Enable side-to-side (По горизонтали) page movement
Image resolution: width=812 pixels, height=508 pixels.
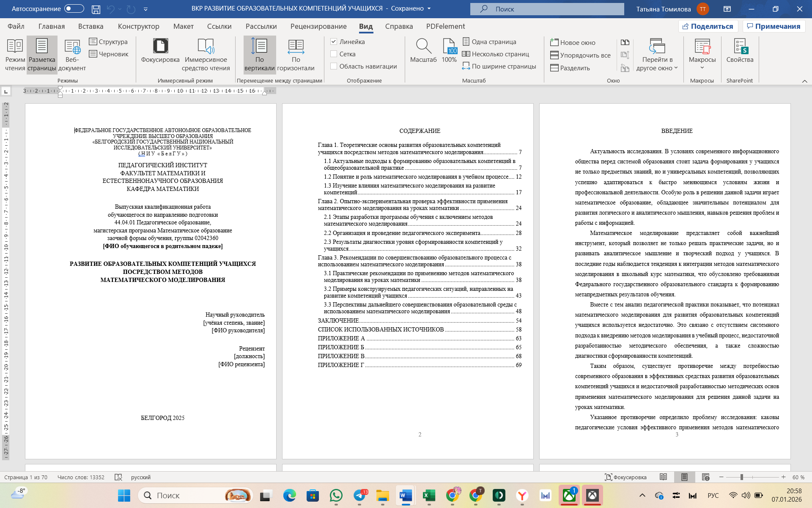tap(296, 47)
